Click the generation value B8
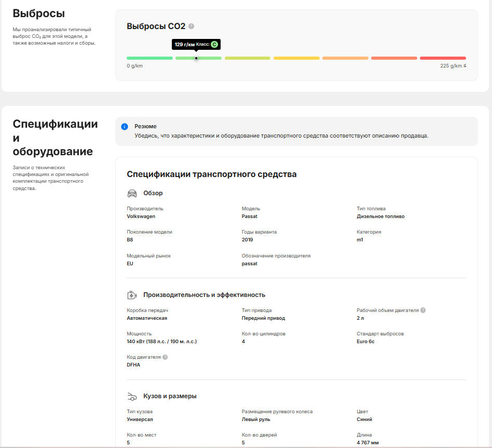Viewport: 492px width, 448px height. pos(130,239)
